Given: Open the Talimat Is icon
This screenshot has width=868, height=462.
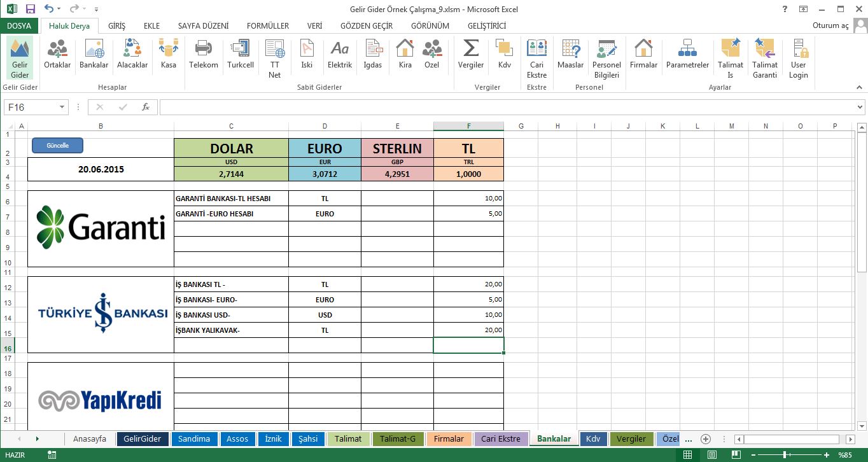Looking at the screenshot, I should (731, 59).
